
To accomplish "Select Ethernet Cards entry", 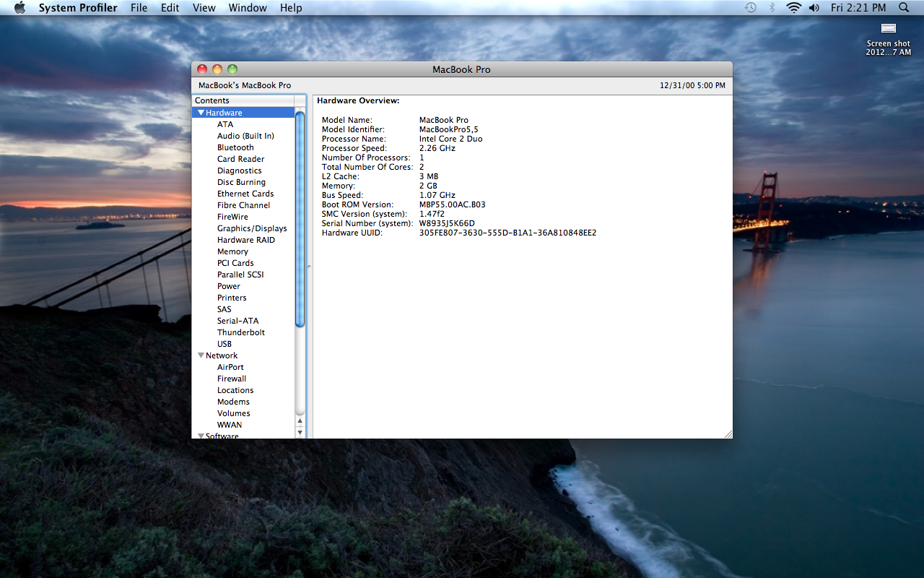I will point(245,194).
